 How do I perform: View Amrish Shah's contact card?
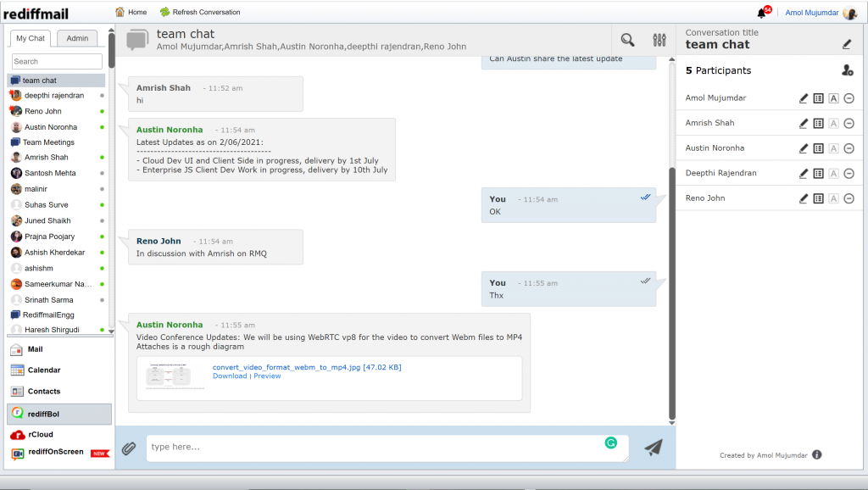pos(818,123)
